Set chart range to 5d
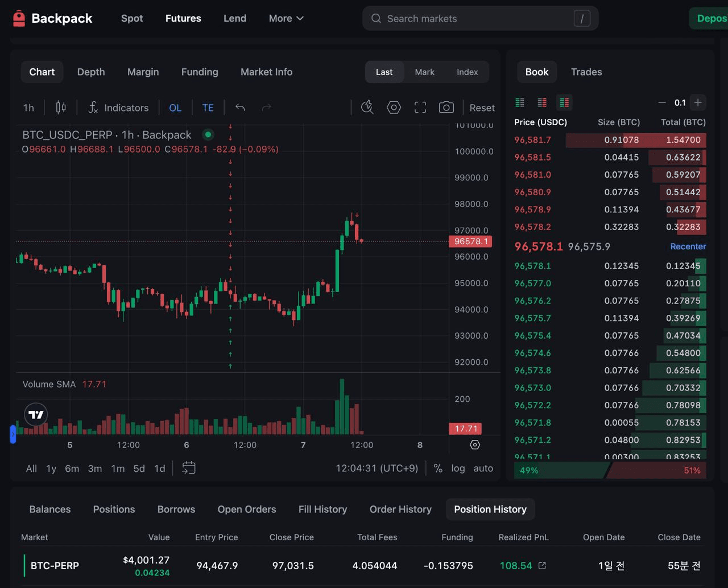 139,468
